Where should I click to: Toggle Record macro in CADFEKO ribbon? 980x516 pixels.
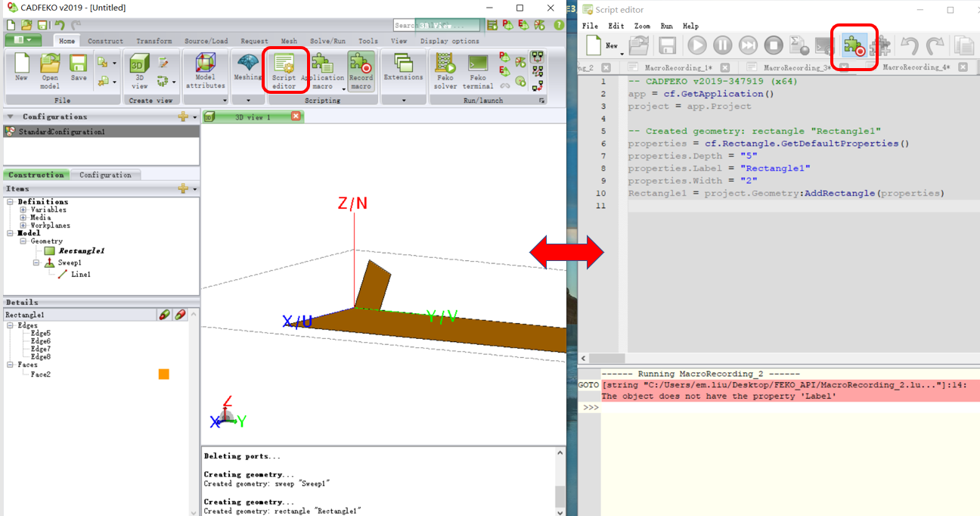click(x=361, y=71)
